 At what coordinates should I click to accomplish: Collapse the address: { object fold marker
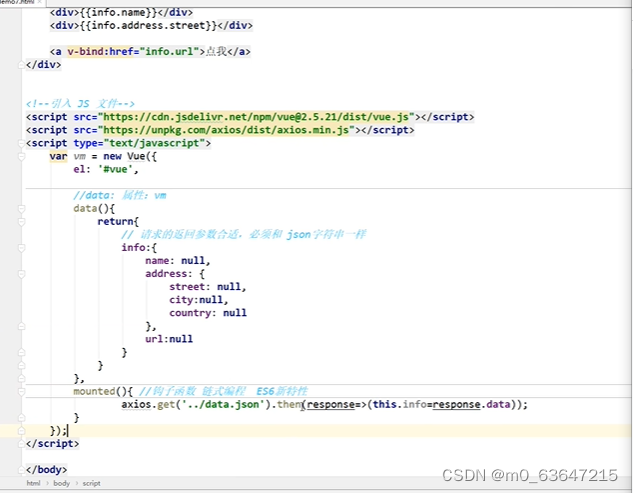(21, 274)
